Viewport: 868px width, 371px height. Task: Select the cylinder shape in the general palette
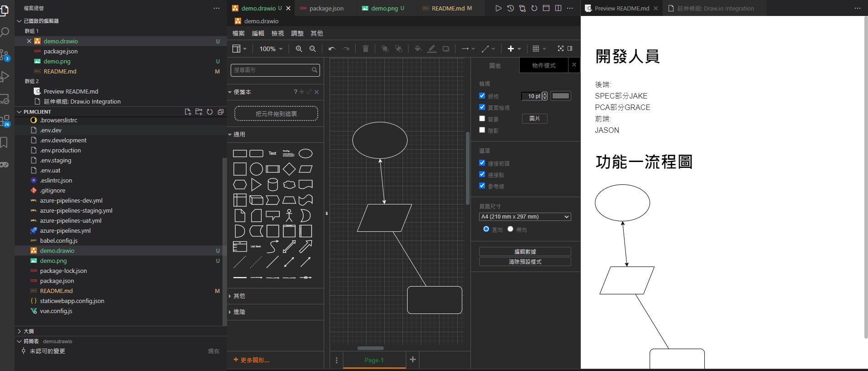click(x=273, y=184)
